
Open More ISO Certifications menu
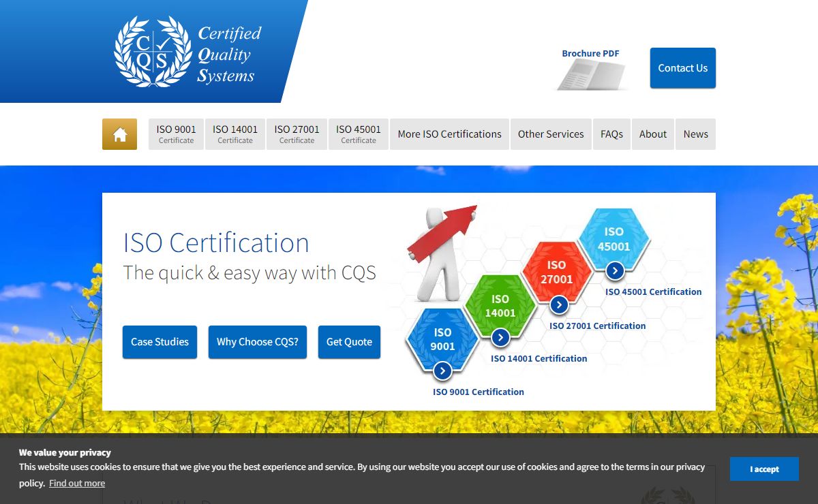pyautogui.click(x=449, y=134)
